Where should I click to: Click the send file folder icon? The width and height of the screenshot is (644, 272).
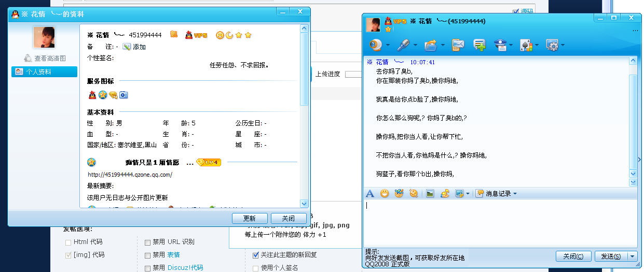tap(430, 46)
